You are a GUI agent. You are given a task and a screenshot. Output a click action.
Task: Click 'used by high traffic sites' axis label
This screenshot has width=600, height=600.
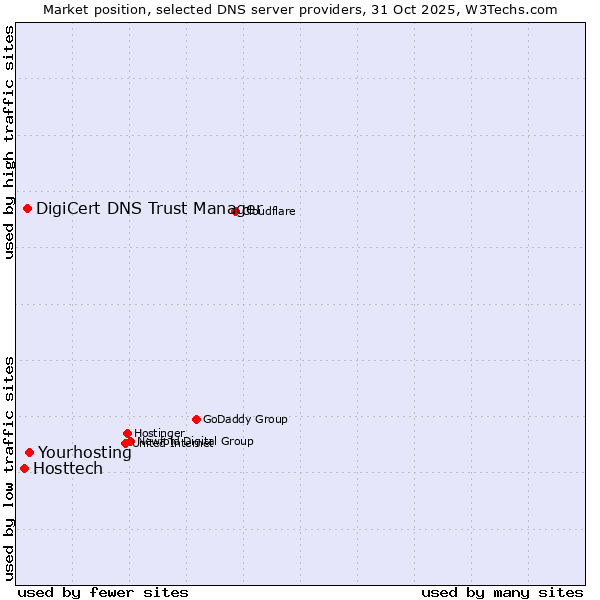(9, 142)
